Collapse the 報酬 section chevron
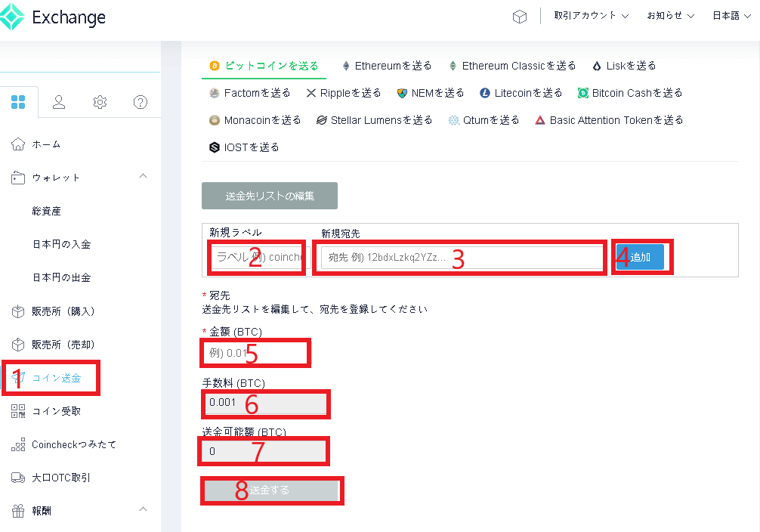The width and height of the screenshot is (760, 532). point(143,509)
